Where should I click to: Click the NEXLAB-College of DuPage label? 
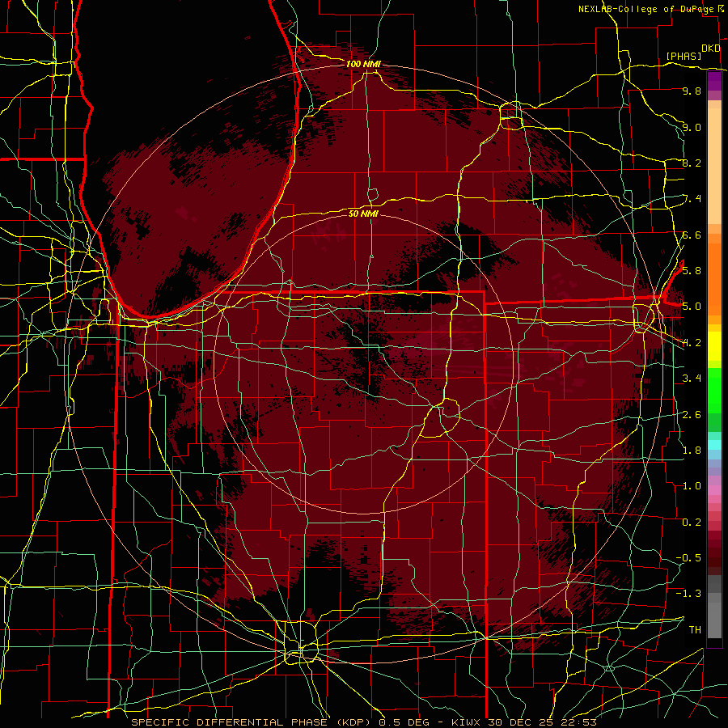click(x=647, y=9)
